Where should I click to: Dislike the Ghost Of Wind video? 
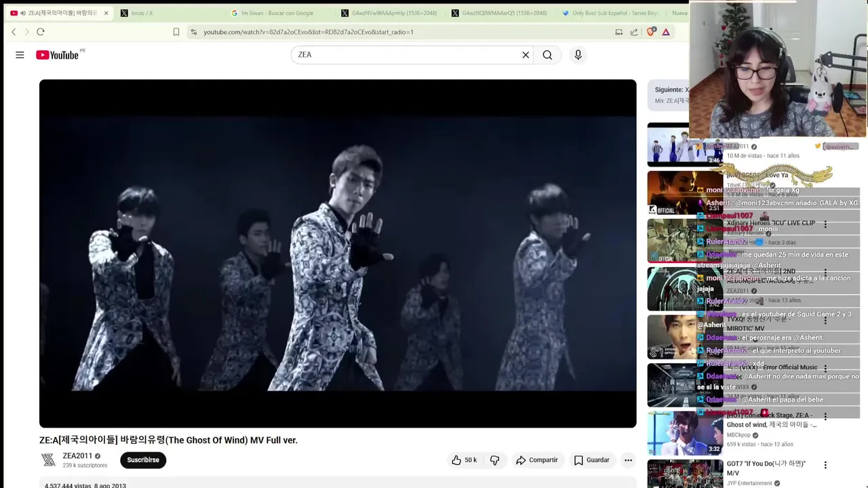click(494, 460)
